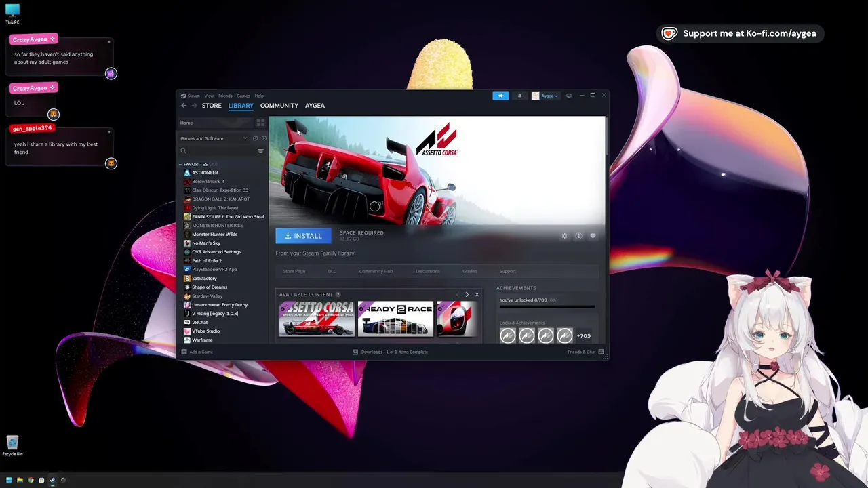Select VRChat in the library
The width and height of the screenshot is (868, 488).
[x=199, y=323]
